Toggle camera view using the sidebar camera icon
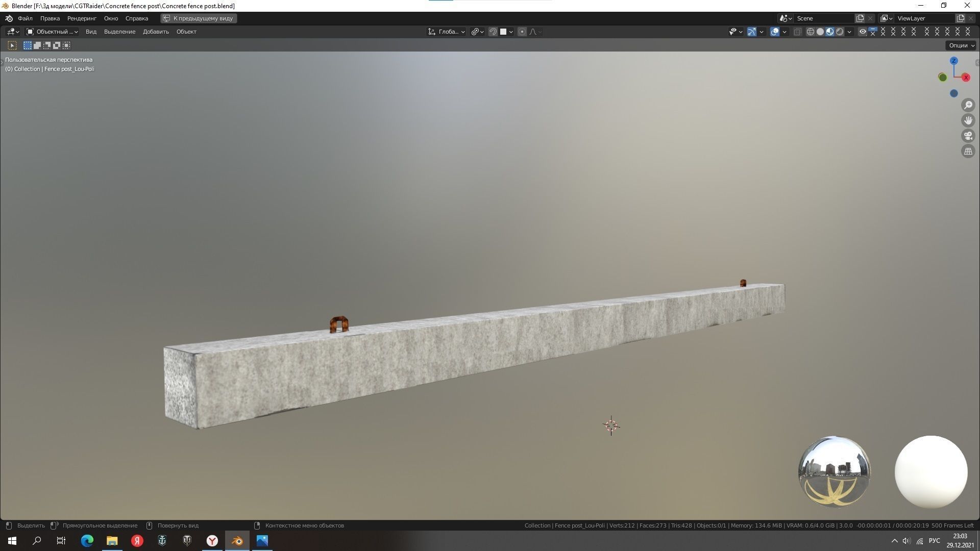This screenshot has height=551, width=980. tap(968, 136)
